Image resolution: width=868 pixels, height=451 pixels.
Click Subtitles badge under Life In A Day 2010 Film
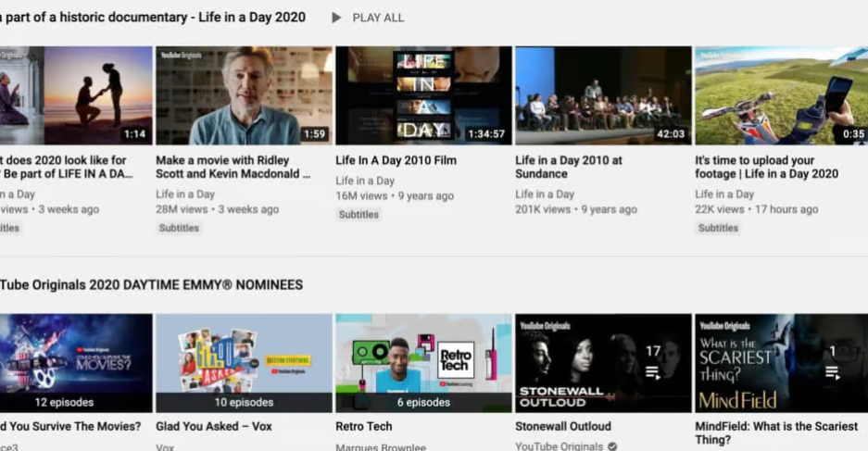pos(359,215)
